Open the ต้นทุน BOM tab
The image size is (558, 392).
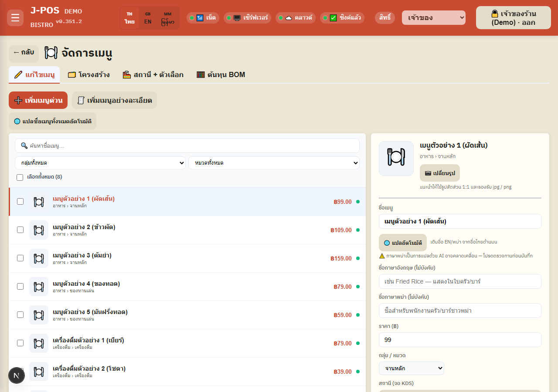tap(221, 75)
